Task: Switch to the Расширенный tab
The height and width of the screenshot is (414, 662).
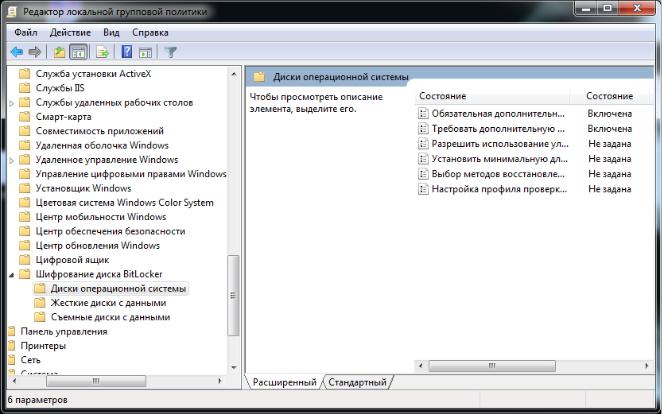Action: pyautogui.click(x=284, y=382)
